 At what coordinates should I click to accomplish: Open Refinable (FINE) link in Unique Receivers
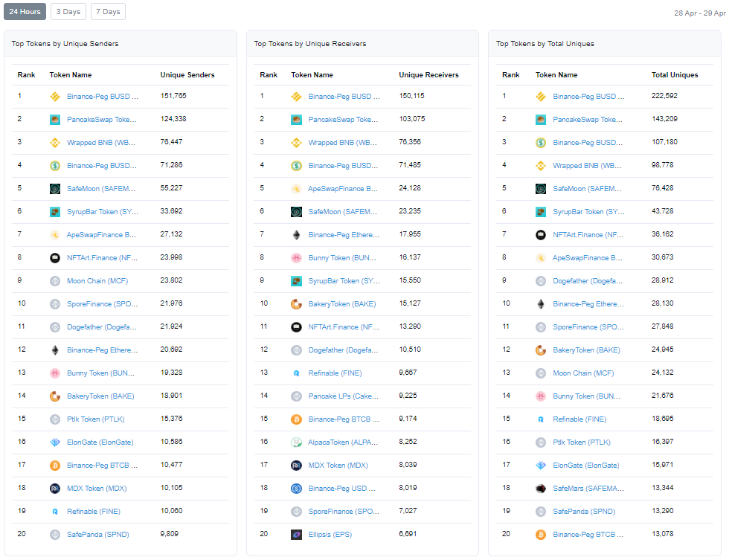point(335,373)
